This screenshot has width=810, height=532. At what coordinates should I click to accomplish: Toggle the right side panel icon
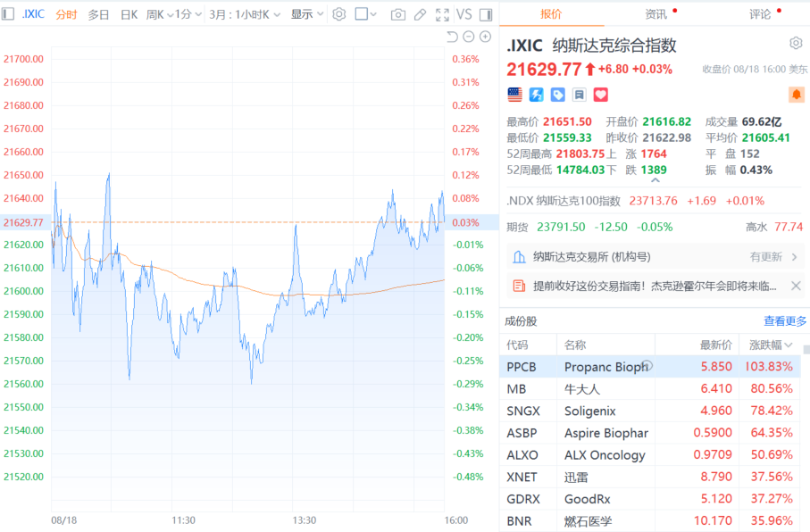[x=486, y=14]
